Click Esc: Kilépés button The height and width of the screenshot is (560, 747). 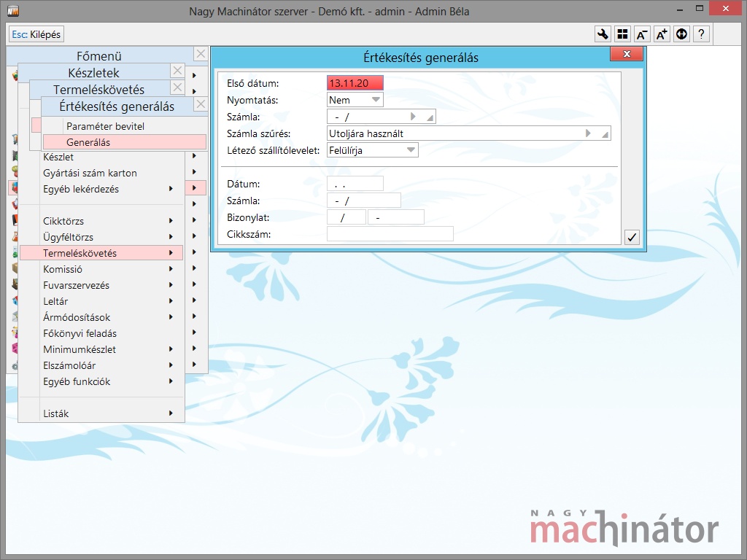(36, 34)
